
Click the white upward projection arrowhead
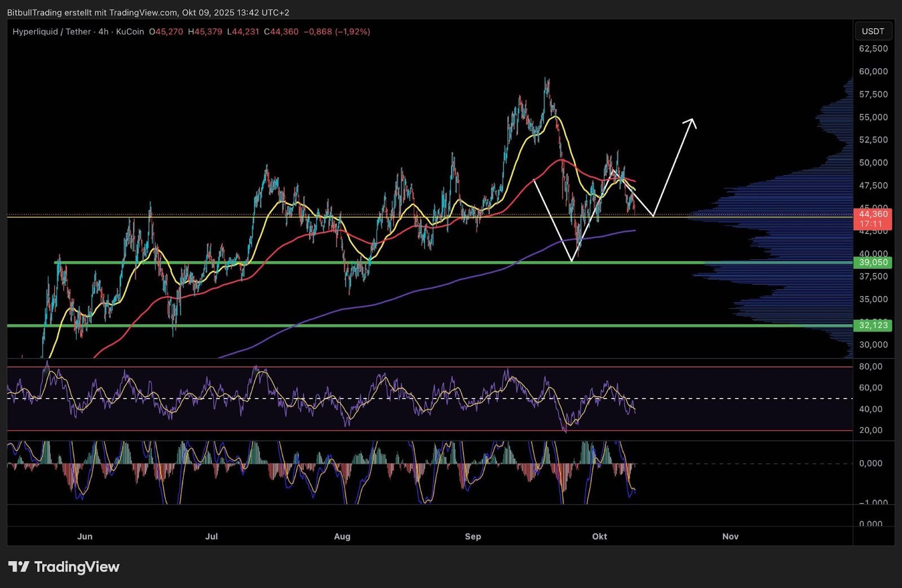click(x=691, y=122)
